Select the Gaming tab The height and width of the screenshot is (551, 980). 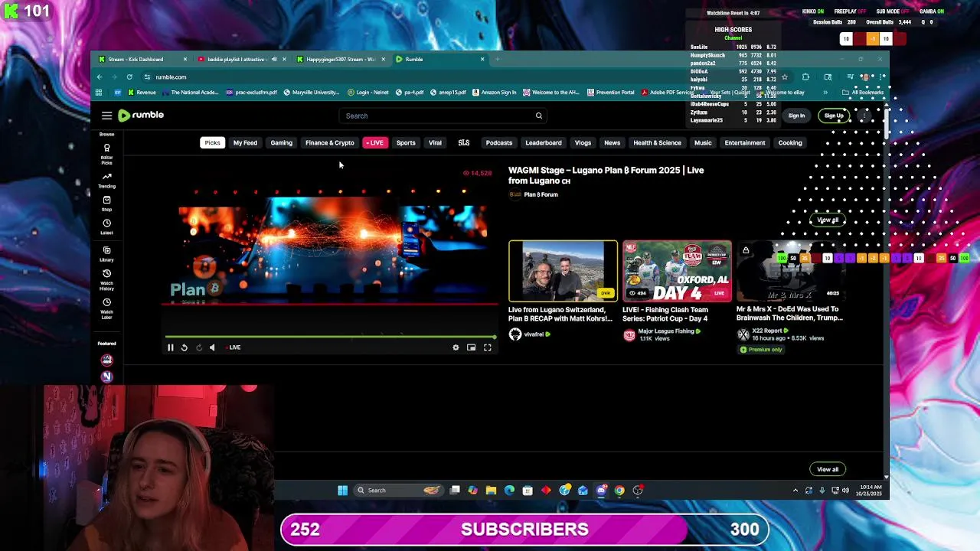[x=281, y=143]
